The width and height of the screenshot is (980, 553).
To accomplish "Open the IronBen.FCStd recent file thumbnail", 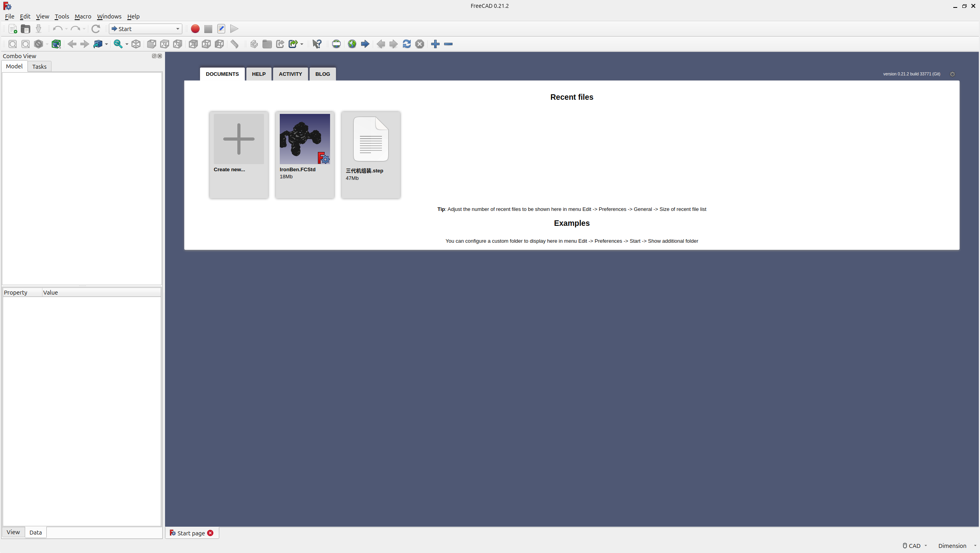I will (305, 139).
